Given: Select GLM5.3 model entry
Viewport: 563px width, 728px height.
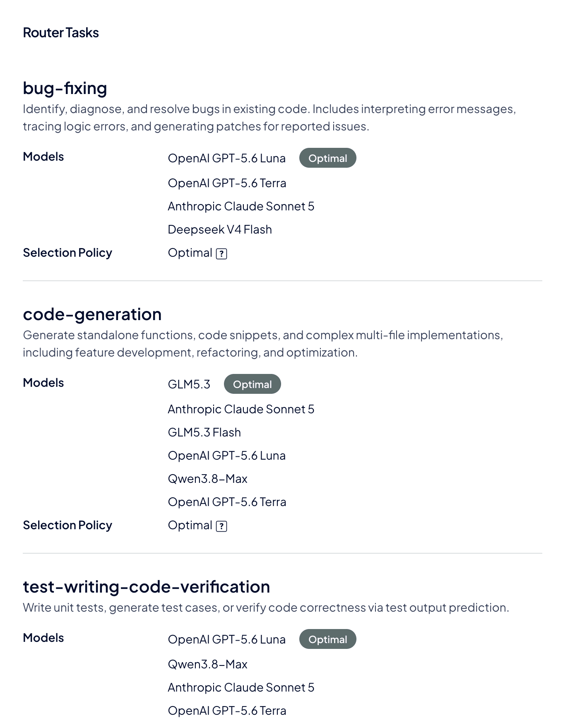Looking at the screenshot, I should (x=189, y=384).
